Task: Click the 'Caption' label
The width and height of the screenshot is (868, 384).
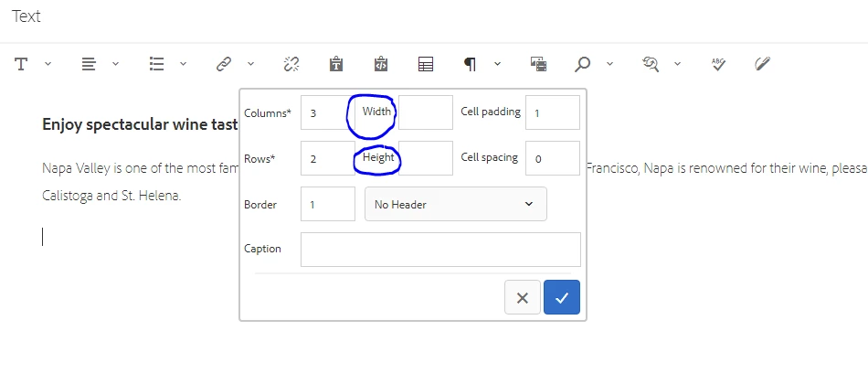Action: [x=262, y=249]
